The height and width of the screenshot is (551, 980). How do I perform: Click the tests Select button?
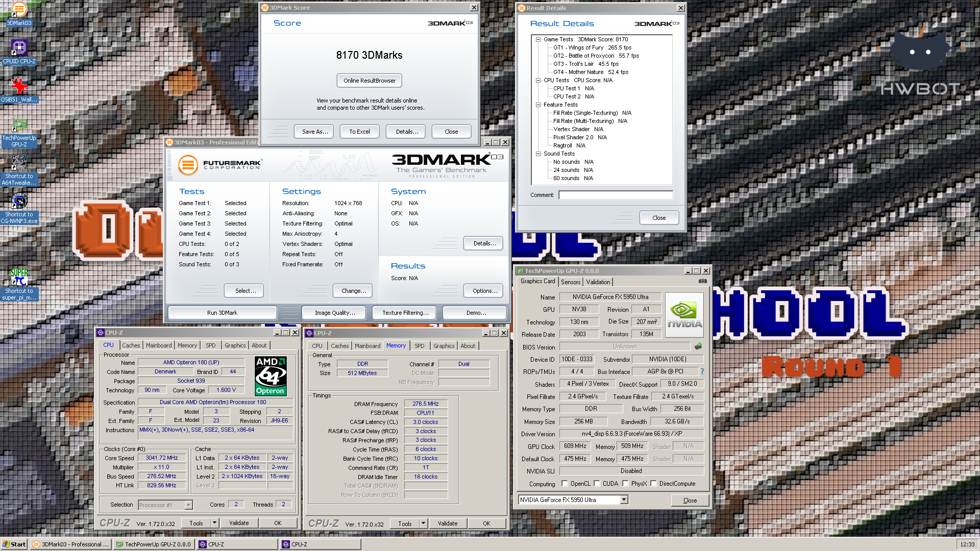pos(244,291)
